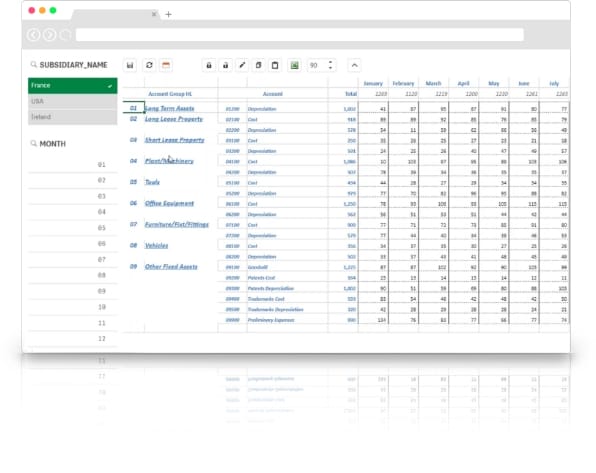Collapse toolbar with the chevron-up button
This screenshot has width=596, height=473.
pos(354,65)
